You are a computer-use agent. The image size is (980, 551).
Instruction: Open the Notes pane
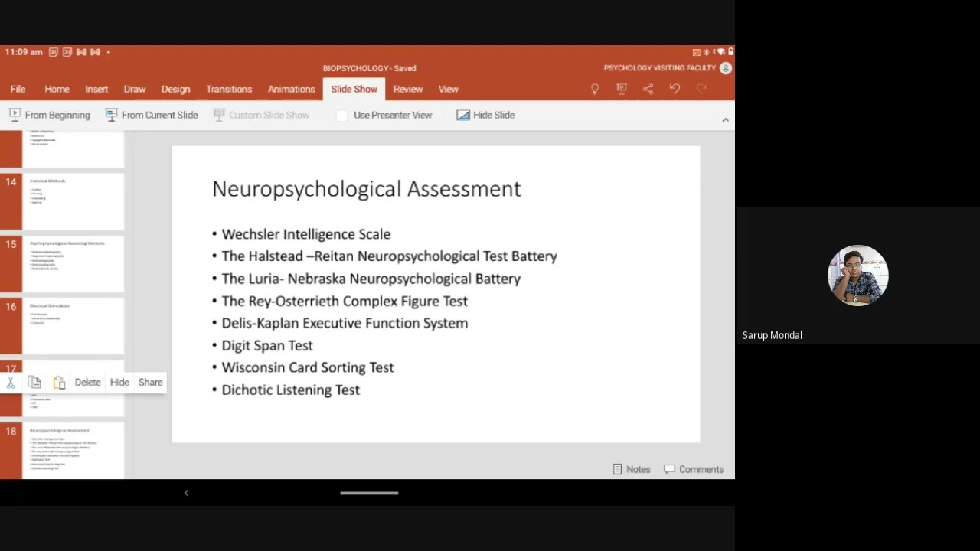(x=631, y=469)
